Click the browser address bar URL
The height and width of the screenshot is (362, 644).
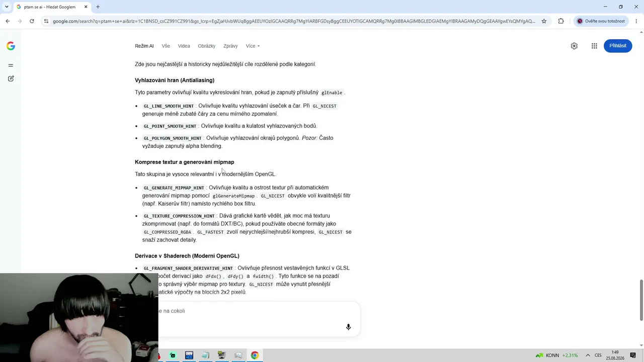(294, 21)
